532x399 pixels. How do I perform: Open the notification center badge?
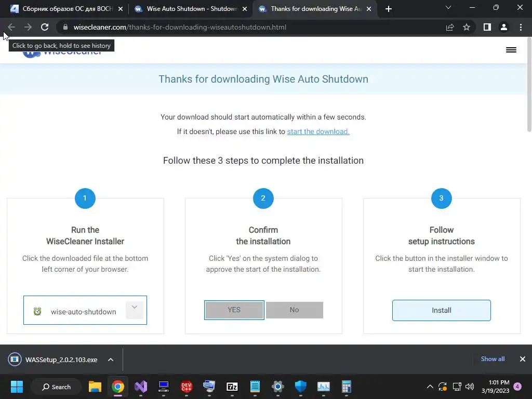(x=518, y=387)
